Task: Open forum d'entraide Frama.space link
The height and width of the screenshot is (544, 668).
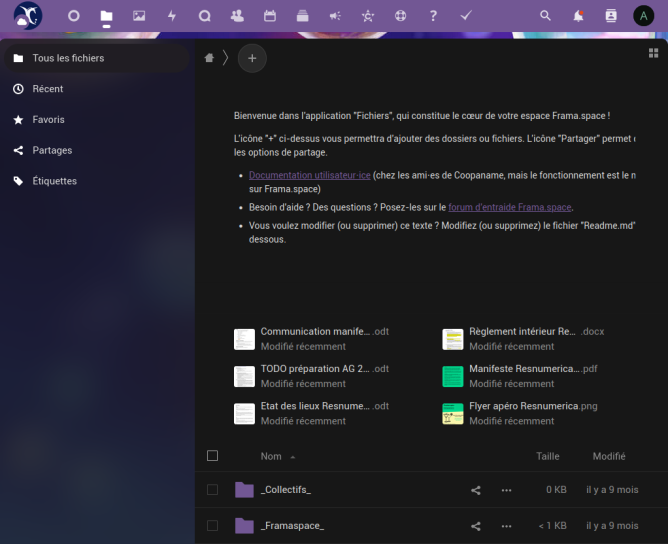Action: (x=510, y=207)
